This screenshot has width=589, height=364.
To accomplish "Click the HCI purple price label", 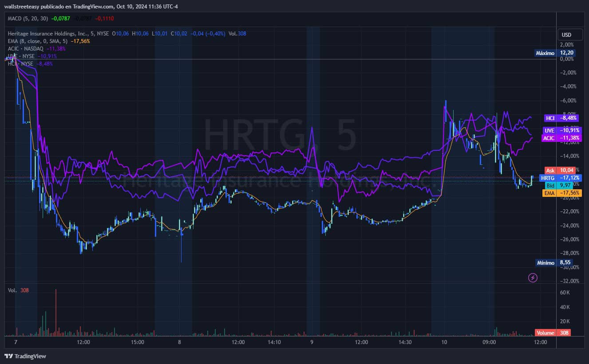I will point(561,118).
